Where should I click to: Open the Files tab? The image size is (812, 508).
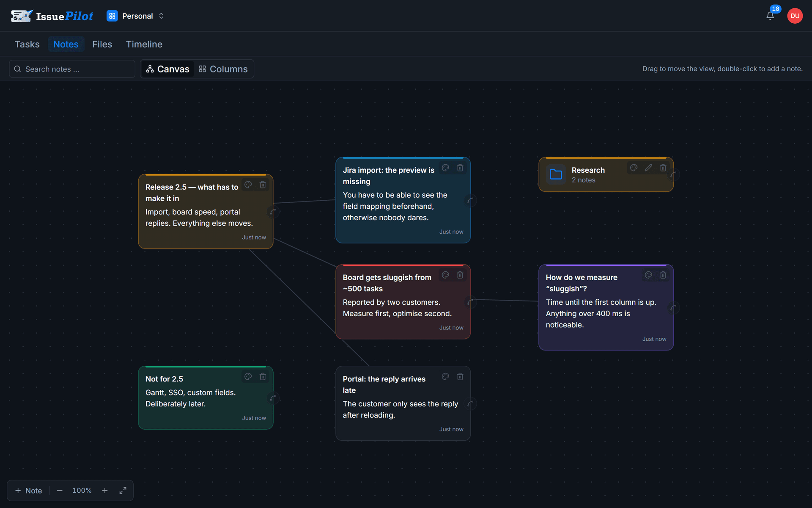[102, 44]
